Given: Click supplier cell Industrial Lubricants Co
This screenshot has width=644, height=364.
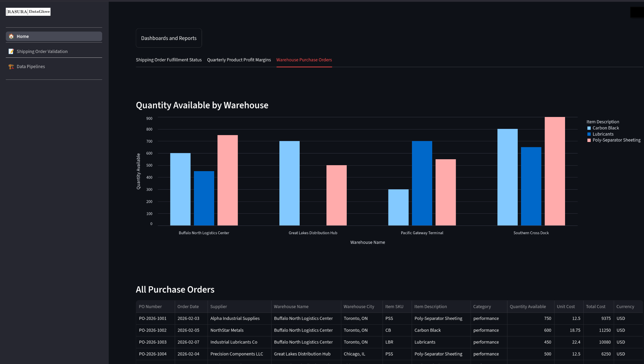Looking at the screenshot, I should (239, 342).
